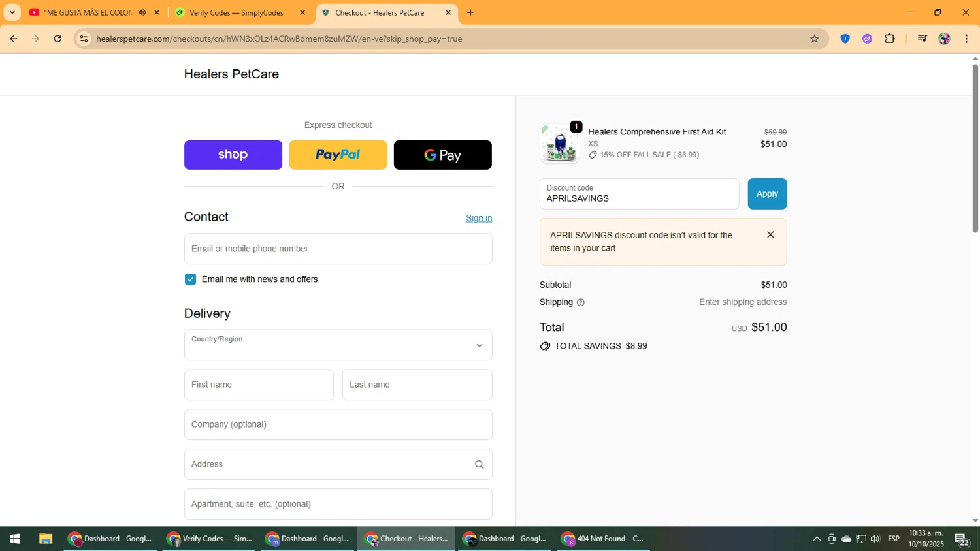Click the page vertical scrollbar thumb
This screenshot has height=551, width=980.
point(975,148)
